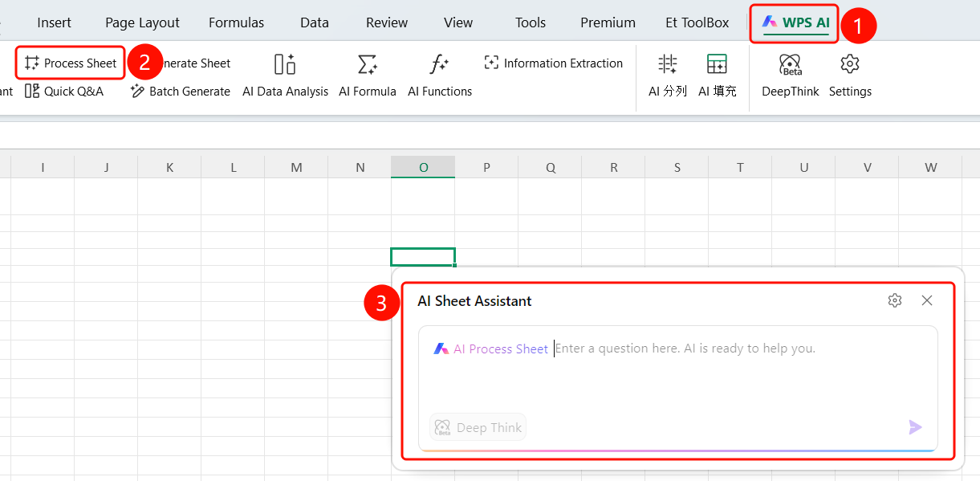Select the WPS AI tab
Screen dimensions: 980x481
(x=795, y=22)
